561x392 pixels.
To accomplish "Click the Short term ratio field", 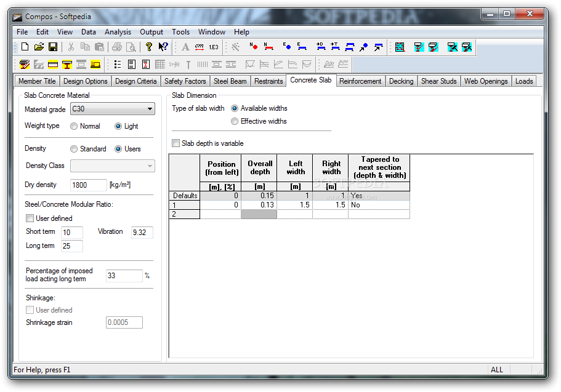I will pos(72,233).
